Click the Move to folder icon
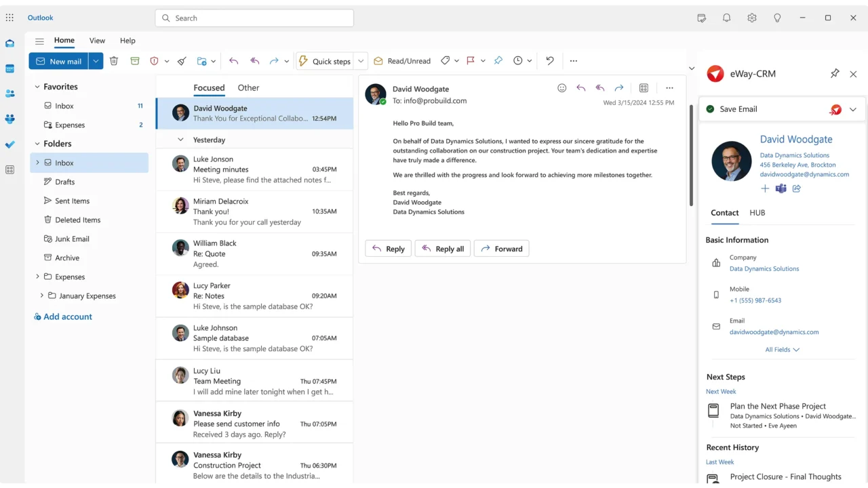 201,61
